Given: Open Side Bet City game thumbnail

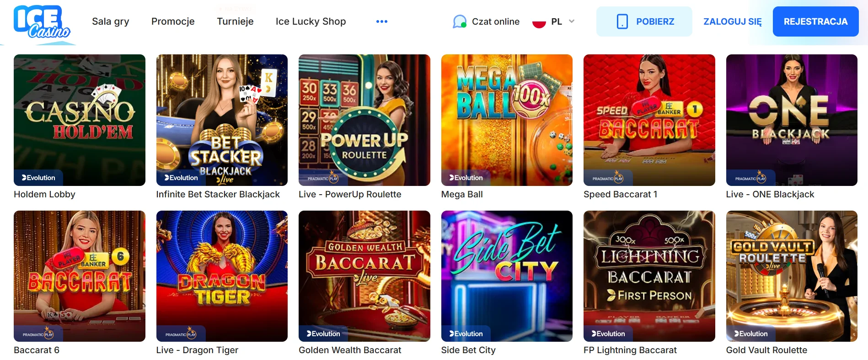Looking at the screenshot, I should (507, 276).
